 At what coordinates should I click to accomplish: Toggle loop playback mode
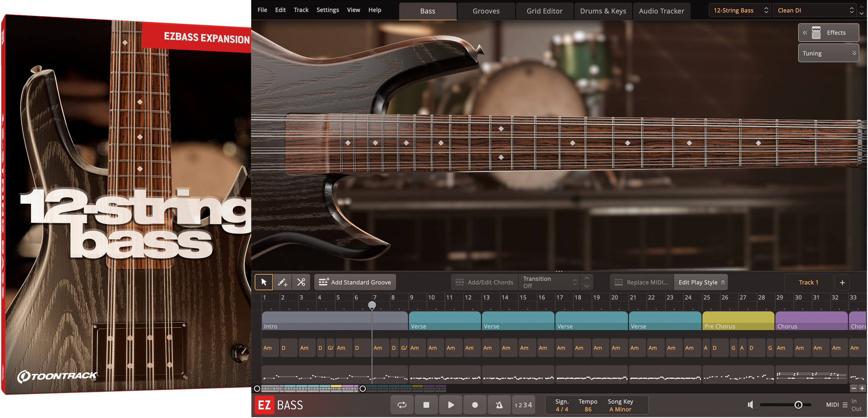(402, 405)
